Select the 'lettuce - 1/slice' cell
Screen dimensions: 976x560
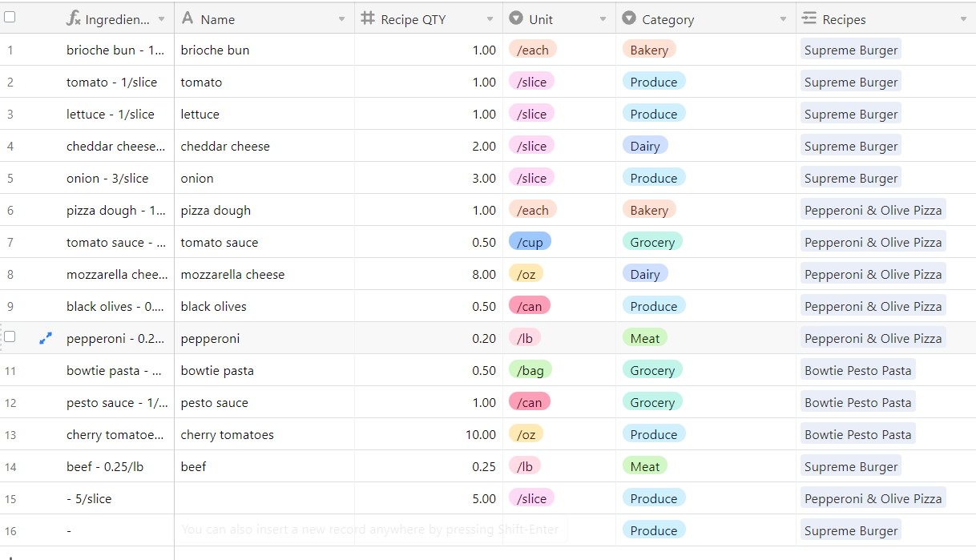111,114
